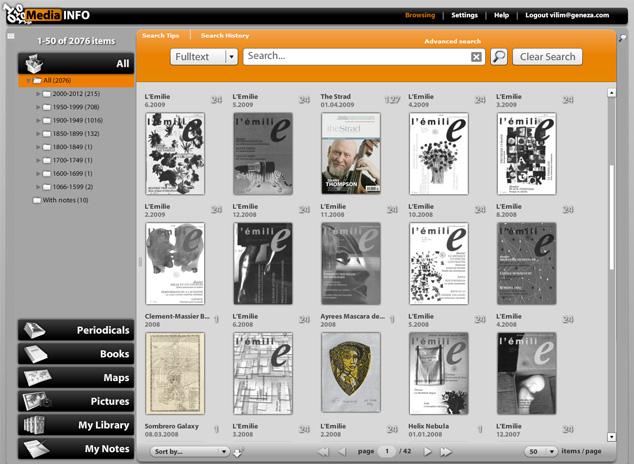Select the 1700-1749 (1) tree item

pos(72,160)
